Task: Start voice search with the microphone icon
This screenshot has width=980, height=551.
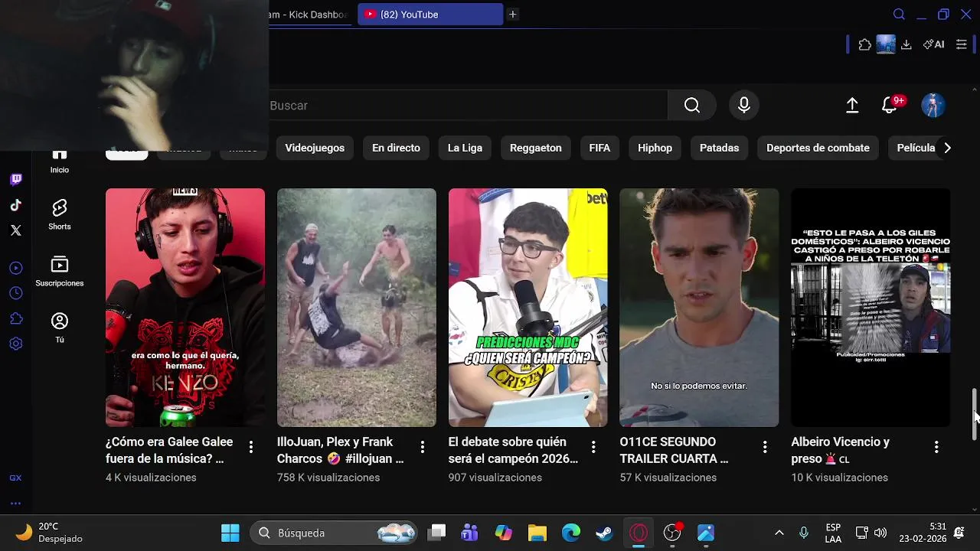Action: tap(744, 106)
